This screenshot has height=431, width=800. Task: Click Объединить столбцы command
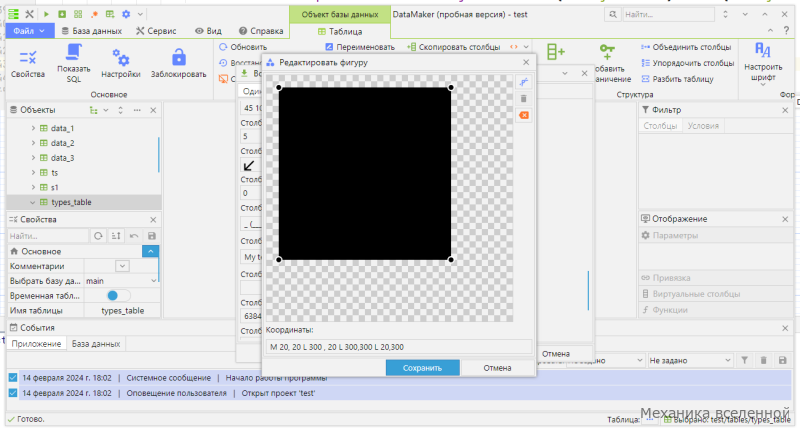[686, 47]
